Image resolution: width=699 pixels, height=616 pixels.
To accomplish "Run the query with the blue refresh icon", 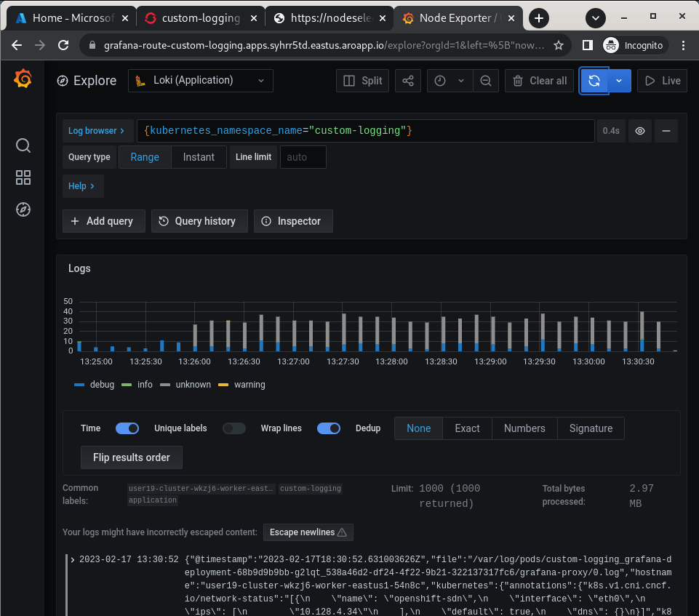I will (x=594, y=81).
